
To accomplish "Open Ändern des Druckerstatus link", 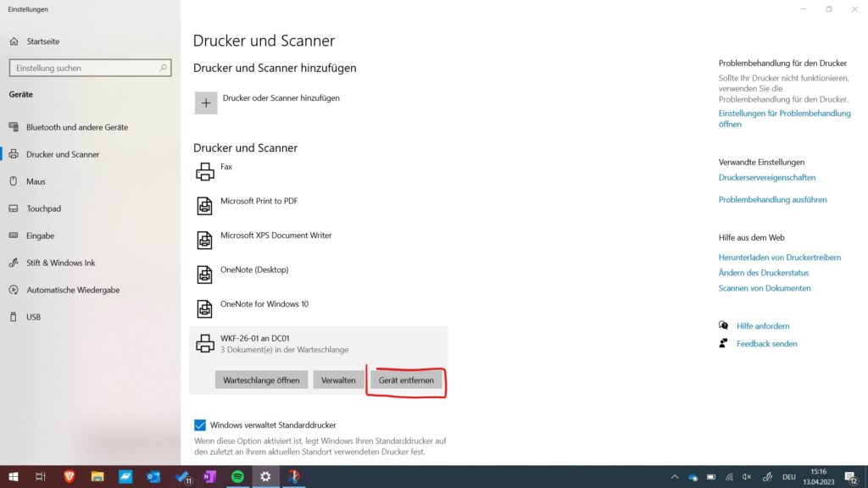I will coord(764,273).
